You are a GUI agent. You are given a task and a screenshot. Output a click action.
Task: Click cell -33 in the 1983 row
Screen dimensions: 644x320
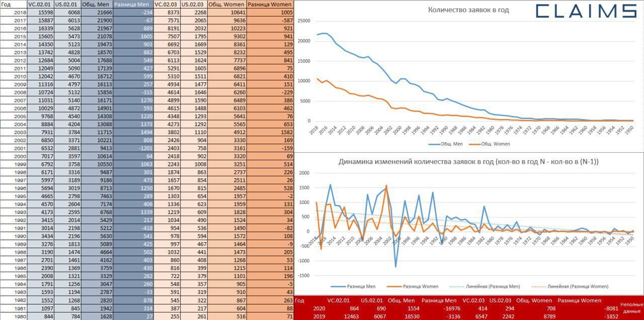coord(133,292)
